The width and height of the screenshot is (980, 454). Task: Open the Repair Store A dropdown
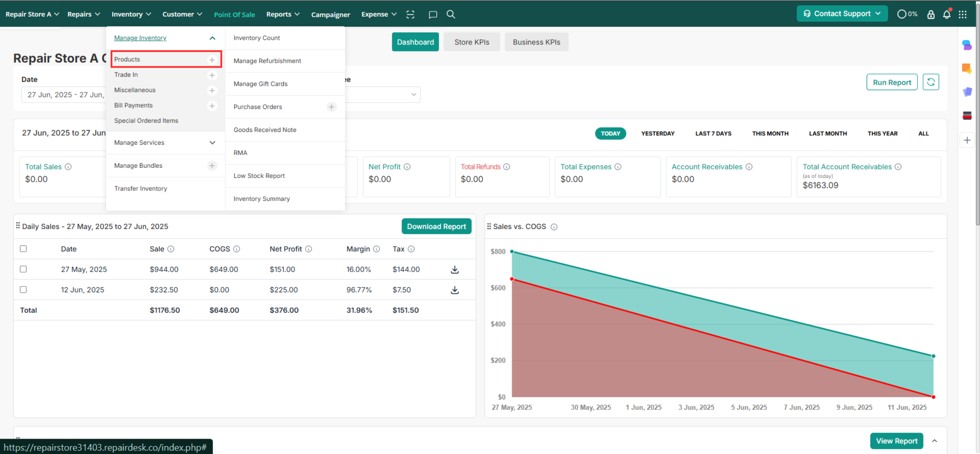[32, 15]
